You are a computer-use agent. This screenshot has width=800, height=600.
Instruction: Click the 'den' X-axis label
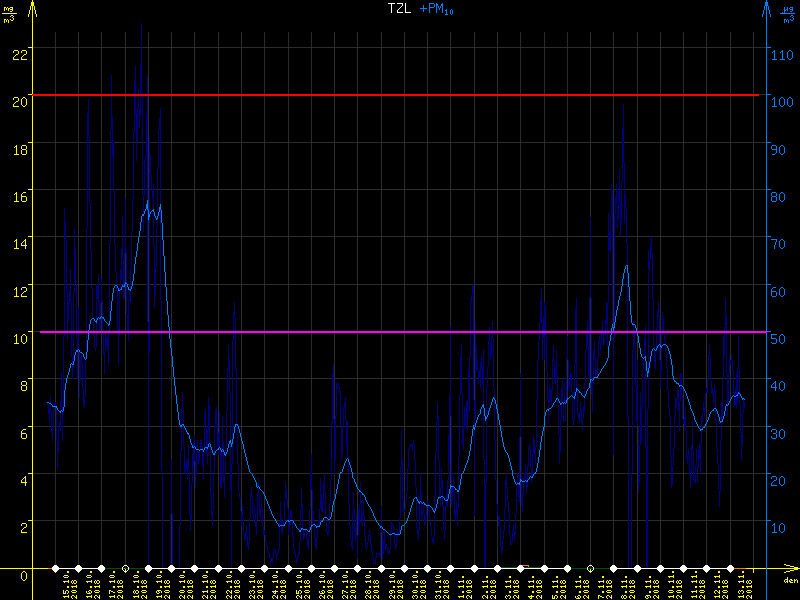(790, 580)
